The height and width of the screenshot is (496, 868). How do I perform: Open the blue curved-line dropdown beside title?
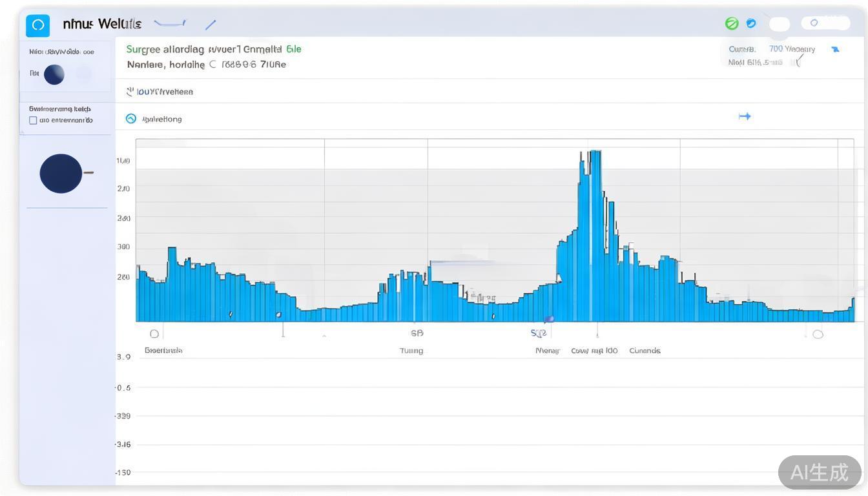pos(170,25)
